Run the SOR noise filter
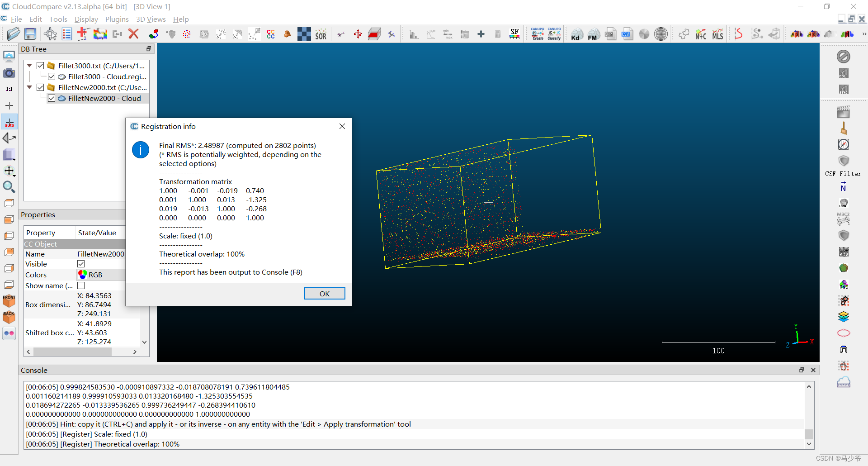 point(321,33)
